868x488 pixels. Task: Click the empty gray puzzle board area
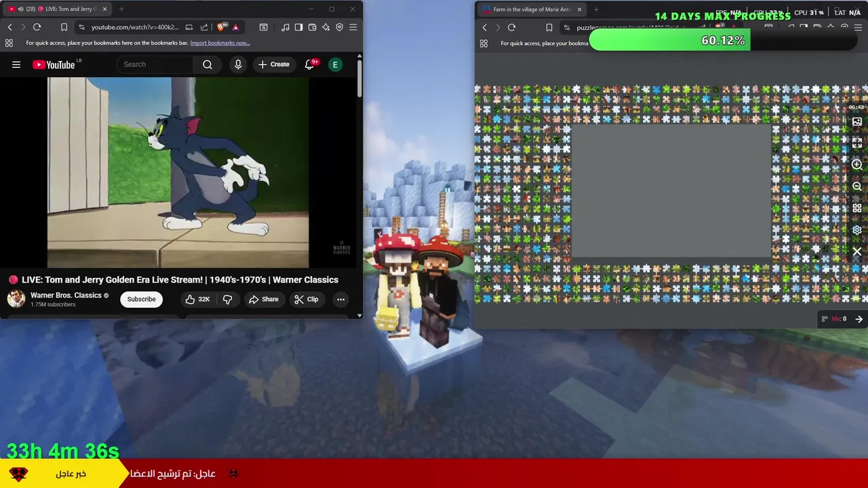[671, 191]
